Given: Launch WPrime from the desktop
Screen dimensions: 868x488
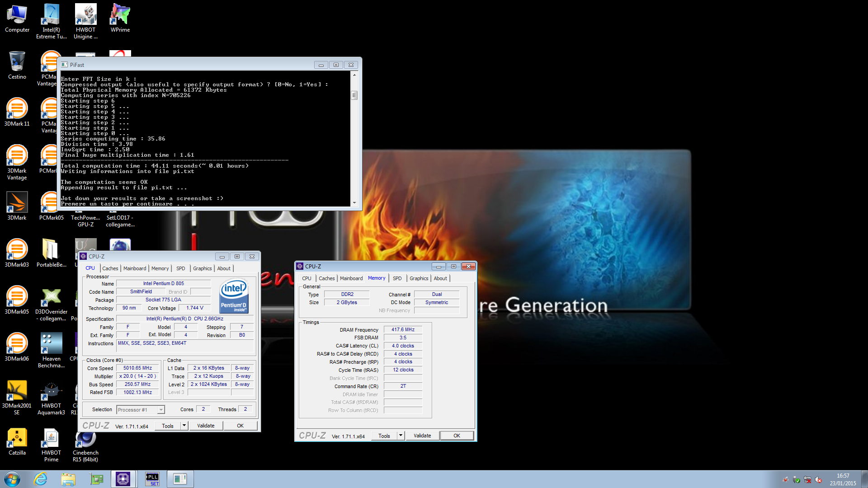Looking at the screenshot, I should 120,19.
